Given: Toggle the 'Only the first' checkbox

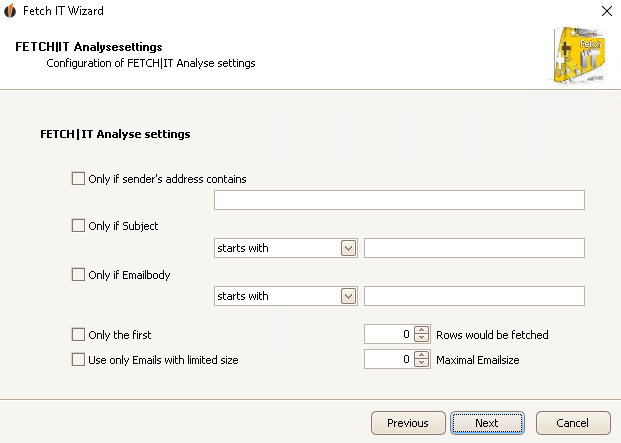Looking at the screenshot, I should [x=78, y=335].
